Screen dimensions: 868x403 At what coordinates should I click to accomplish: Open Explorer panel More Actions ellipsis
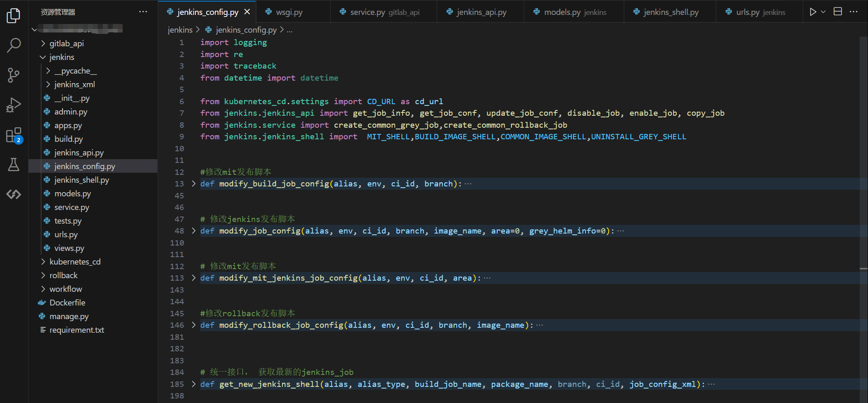(143, 12)
